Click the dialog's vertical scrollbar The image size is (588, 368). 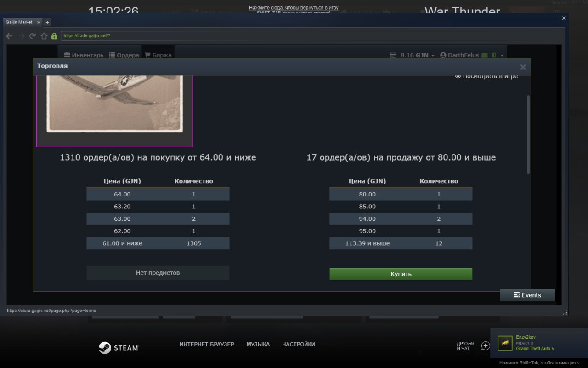[528, 134]
